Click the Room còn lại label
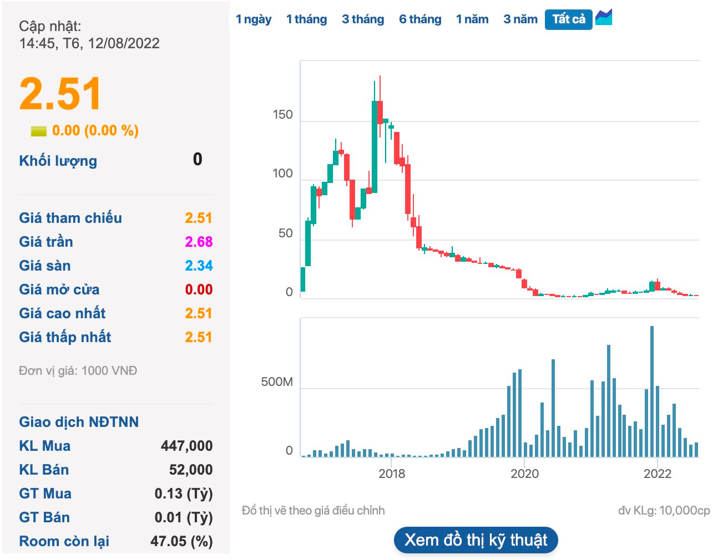The width and height of the screenshot is (728, 560). [64, 541]
